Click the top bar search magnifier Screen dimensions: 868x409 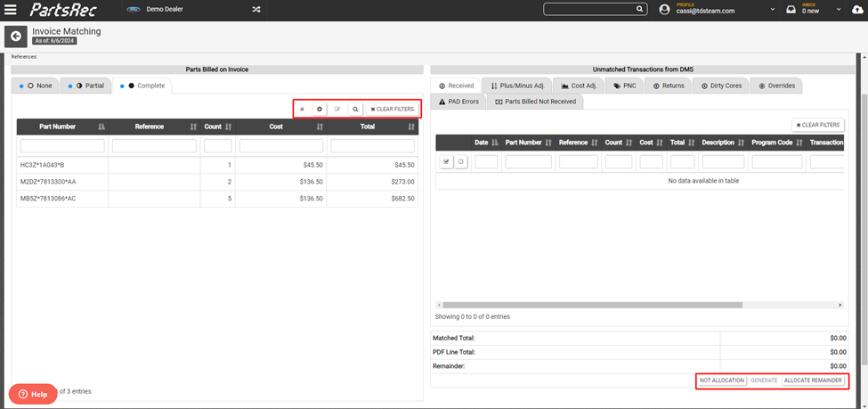coord(639,9)
